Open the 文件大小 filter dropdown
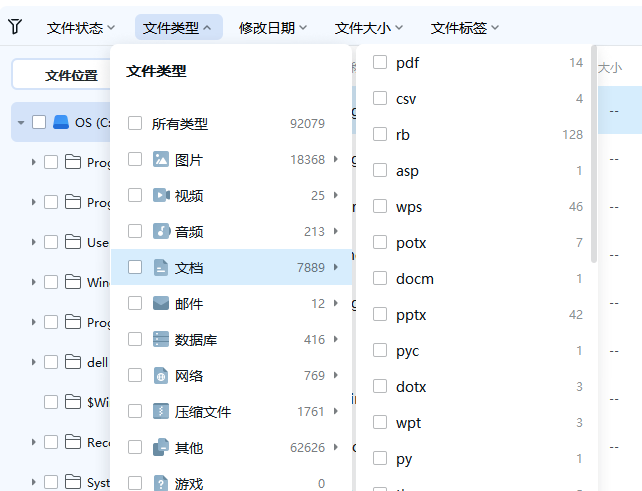The width and height of the screenshot is (642, 491). click(x=368, y=27)
